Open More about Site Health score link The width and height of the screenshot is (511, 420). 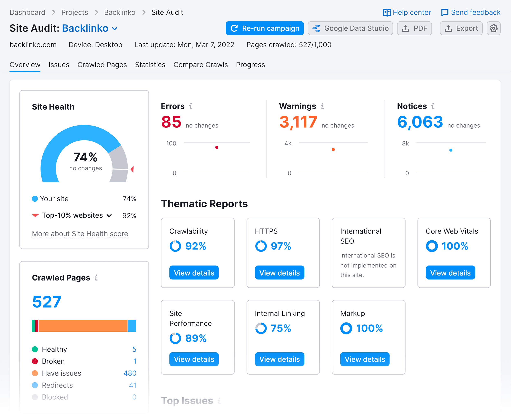(x=80, y=234)
